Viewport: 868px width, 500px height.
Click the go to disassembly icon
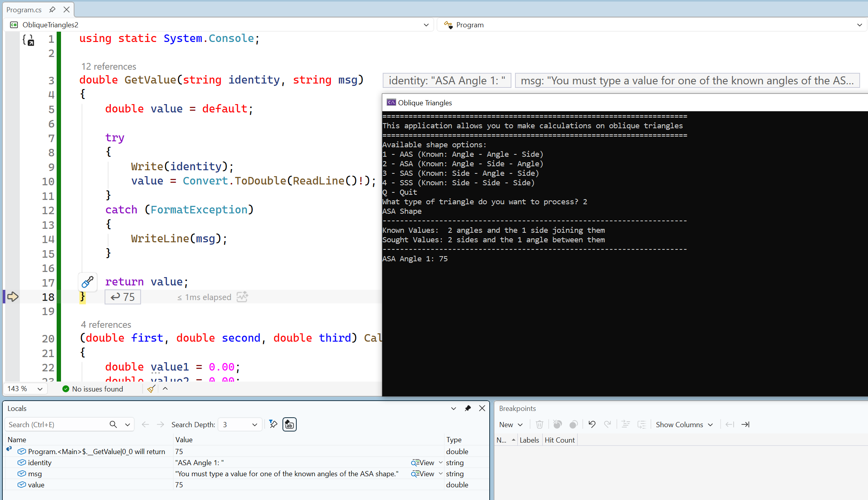click(x=641, y=424)
